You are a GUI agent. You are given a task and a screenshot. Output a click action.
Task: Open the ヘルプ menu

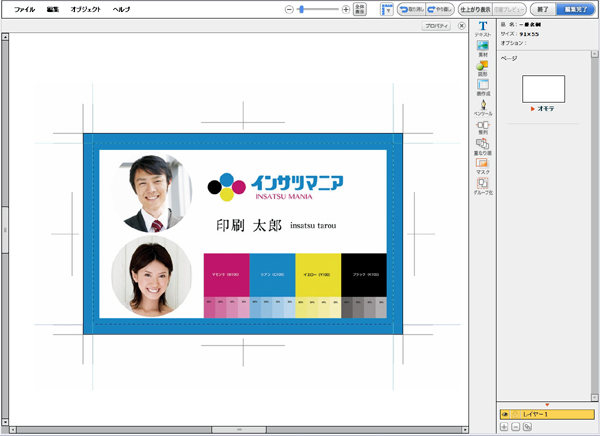coord(121,10)
